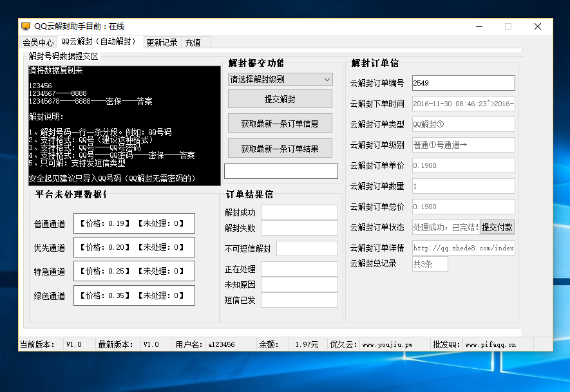Click the 云解封订单状态 field
Viewport: 570px width, 392px height.
pos(446,227)
